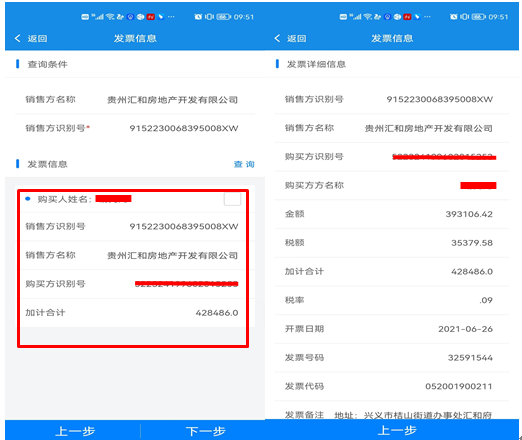522x440 pixels.
Task: Tap 销售方名称 value in right detail list
Action: [x=429, y=128]
